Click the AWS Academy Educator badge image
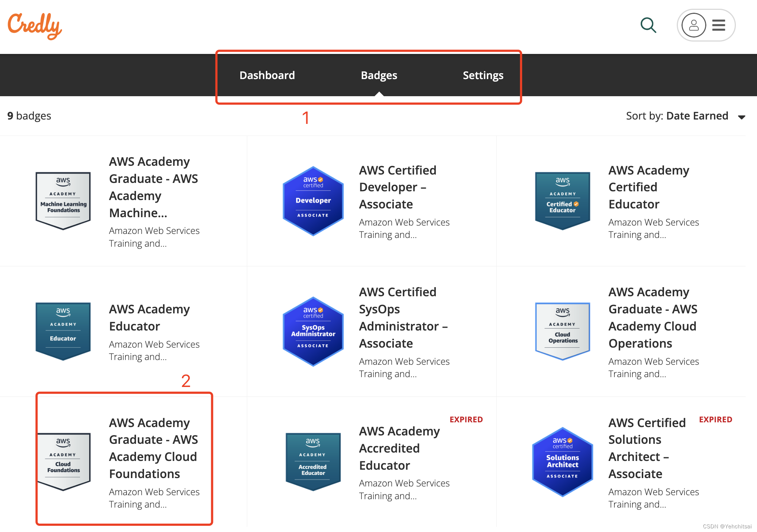The width and height of the screenshot is (757, 532). (x=63, y=331)
